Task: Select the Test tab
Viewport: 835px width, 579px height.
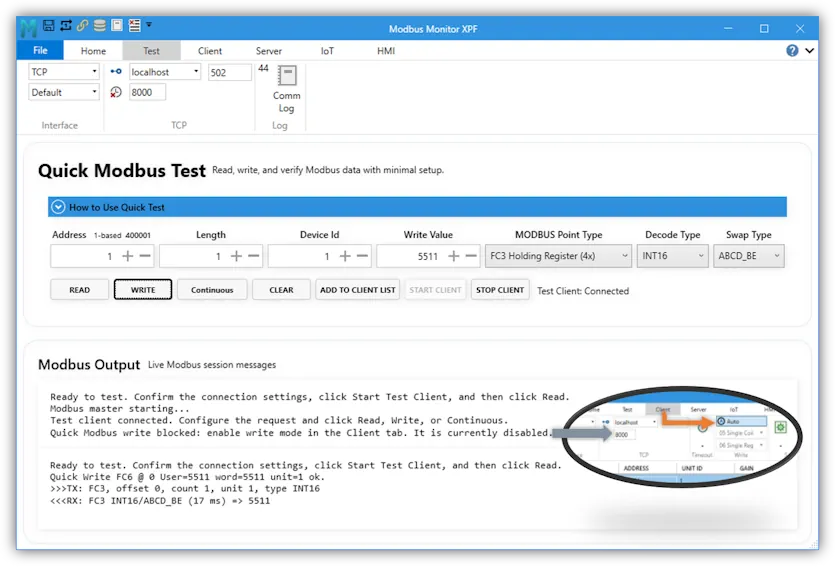Action: tap(151, 51)
